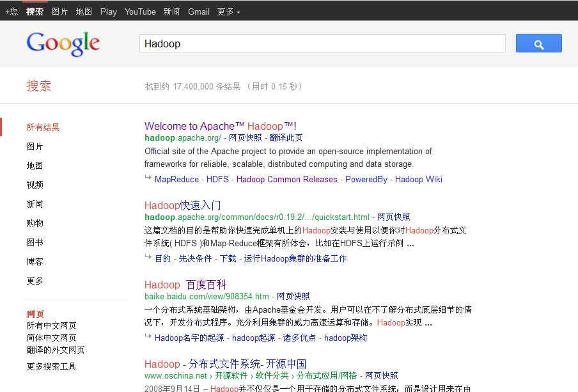Open 地图 in the top navigation bar

pos(84,12)
